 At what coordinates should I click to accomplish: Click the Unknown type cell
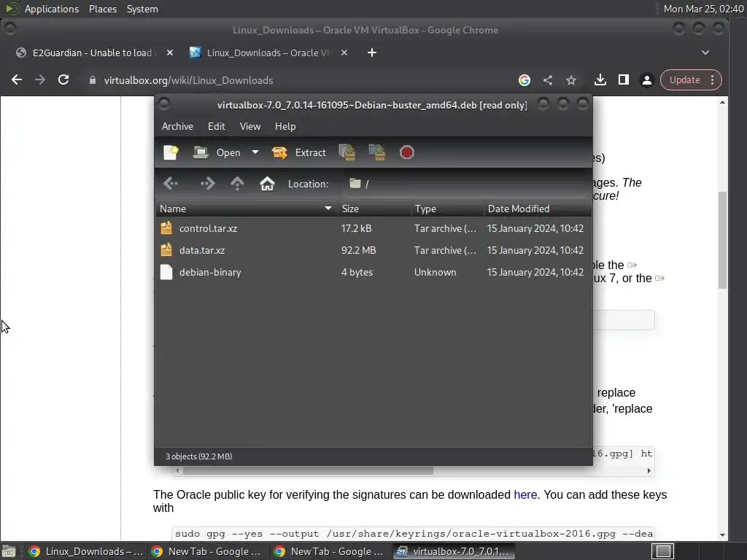435,273
